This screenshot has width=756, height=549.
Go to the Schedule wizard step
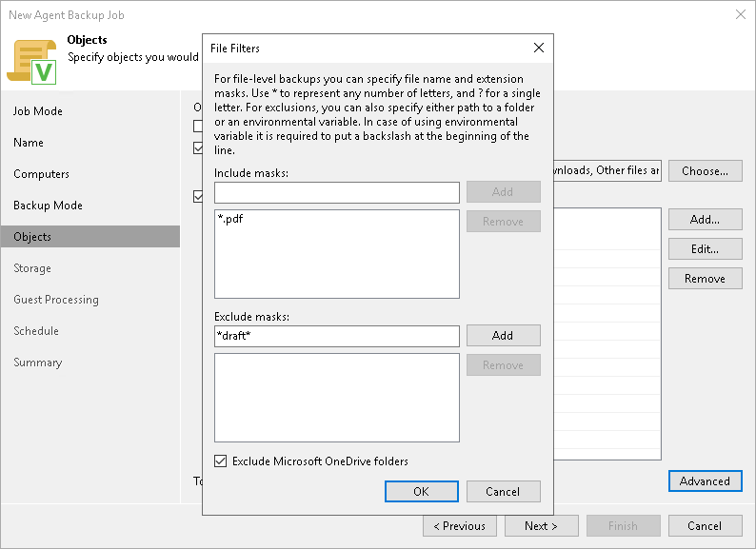[x=36, y=331]
